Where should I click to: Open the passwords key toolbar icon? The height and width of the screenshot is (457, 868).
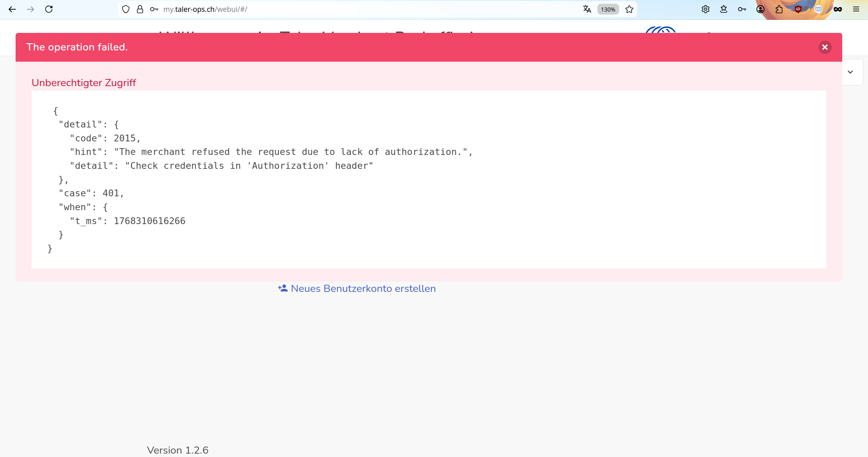click(742, 9)
